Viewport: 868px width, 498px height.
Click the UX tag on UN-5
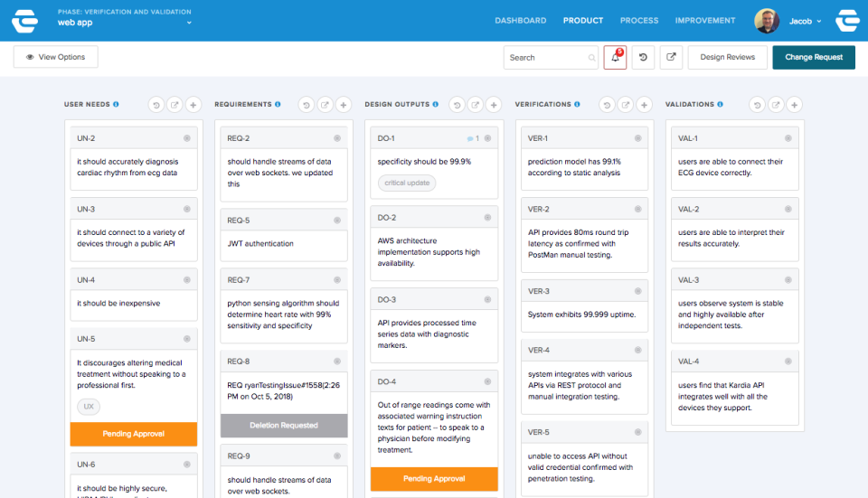point(89,407)
